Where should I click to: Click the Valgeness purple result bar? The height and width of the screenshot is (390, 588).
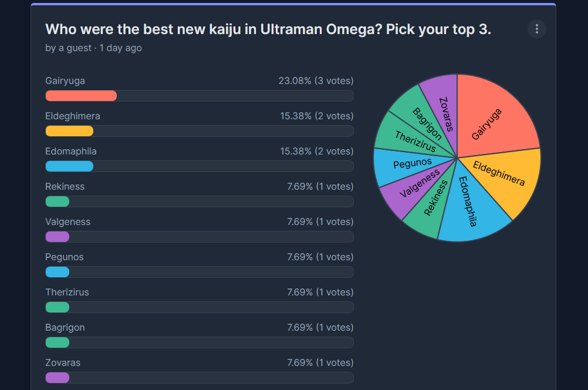tap(58, 237)
